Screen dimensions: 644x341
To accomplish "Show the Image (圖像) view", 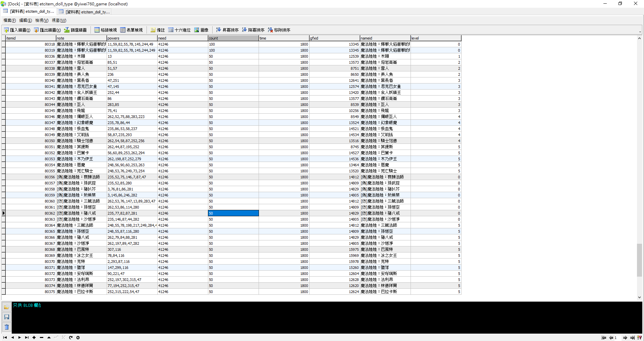I will click(201, 30).
